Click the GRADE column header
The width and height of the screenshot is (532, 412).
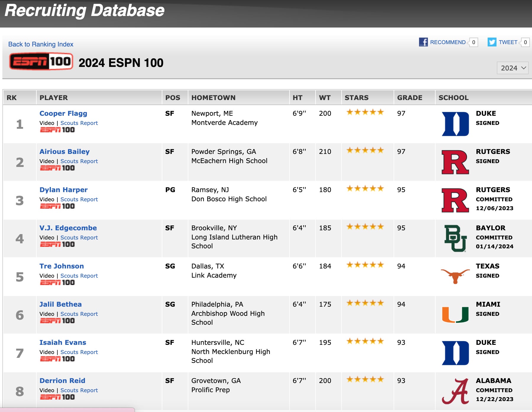[x=410, y=98]
